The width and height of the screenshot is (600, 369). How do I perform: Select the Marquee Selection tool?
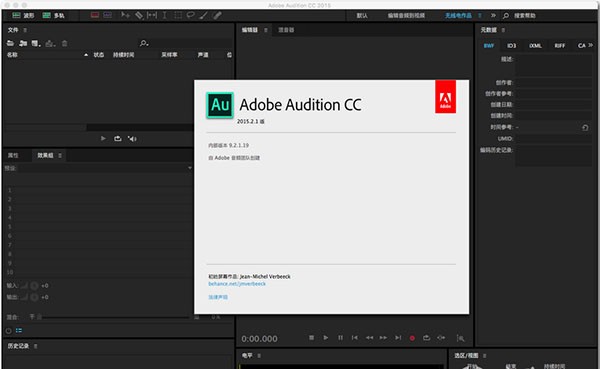click(x=178, y=15)
